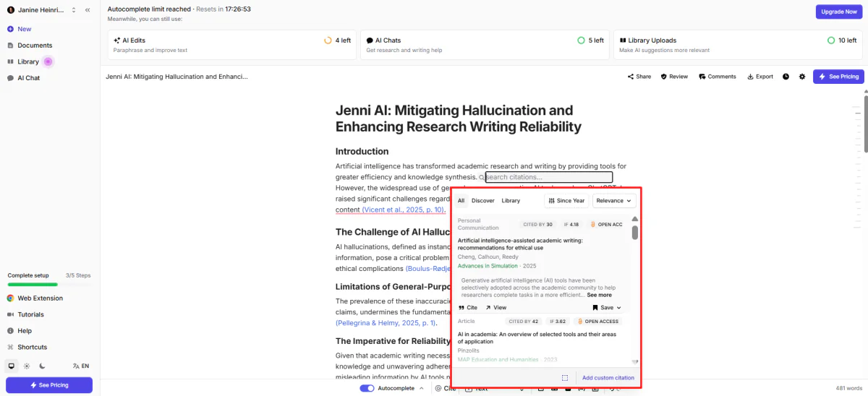Click the OPEN ACCESS badge of the second result
This screenshot has height=396, width=868.
click(x=598, y=322)
